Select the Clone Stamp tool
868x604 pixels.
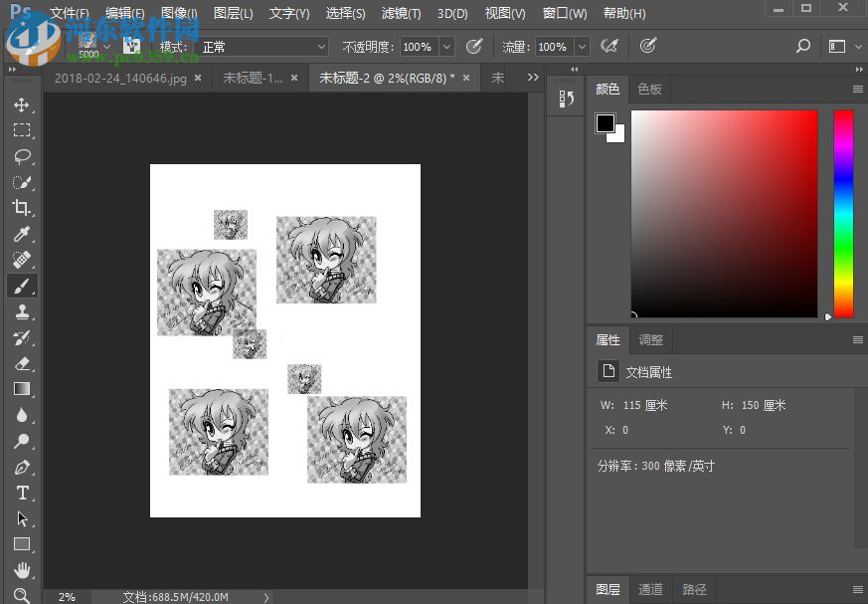pos(22,311)
